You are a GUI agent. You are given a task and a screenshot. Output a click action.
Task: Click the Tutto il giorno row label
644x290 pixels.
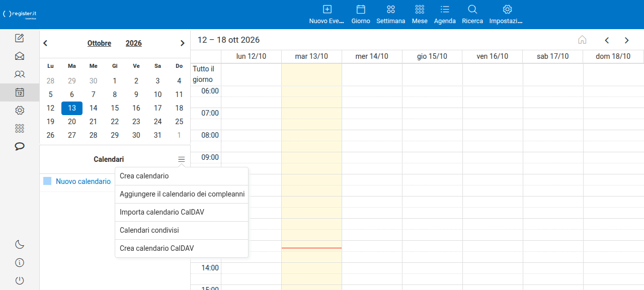(x=204, y=74)
